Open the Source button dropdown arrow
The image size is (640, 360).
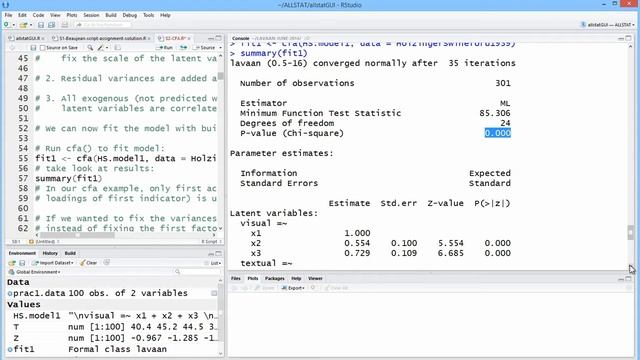(x=220, y=48)
